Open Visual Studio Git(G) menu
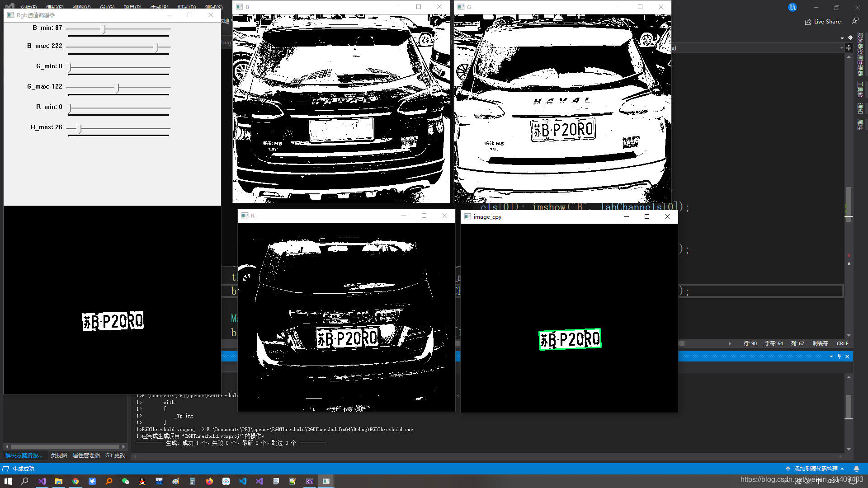Viewport: 868px width, 488px height. [107, 7]
